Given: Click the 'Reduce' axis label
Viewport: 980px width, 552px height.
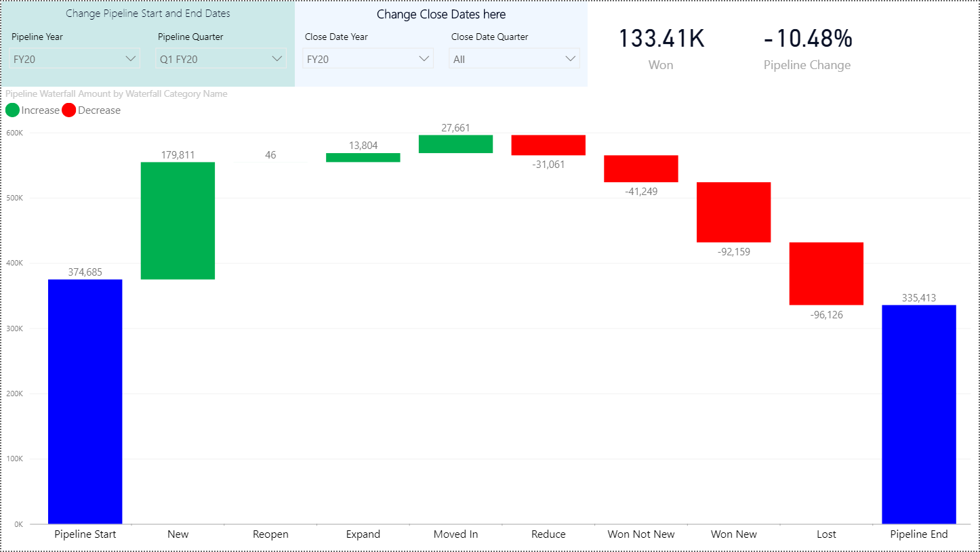Looking at the screenshot, I should pos(548,534).
